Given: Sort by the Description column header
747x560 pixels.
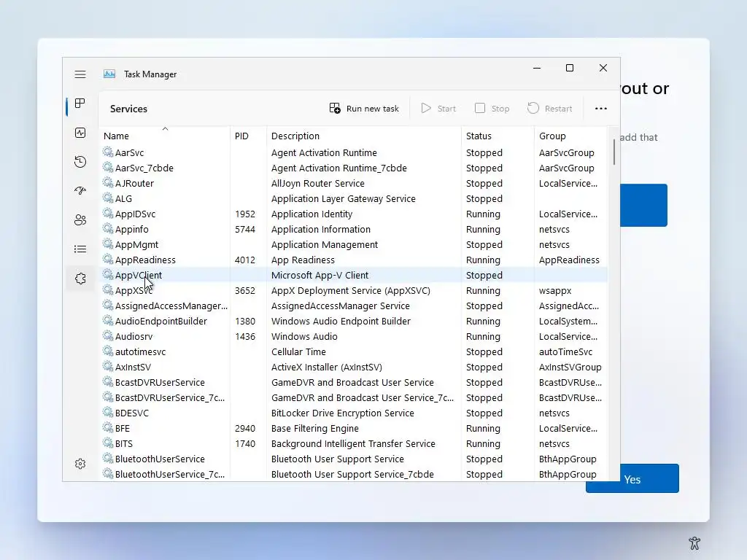Looking at the screenshot, I should pos(364,136).
